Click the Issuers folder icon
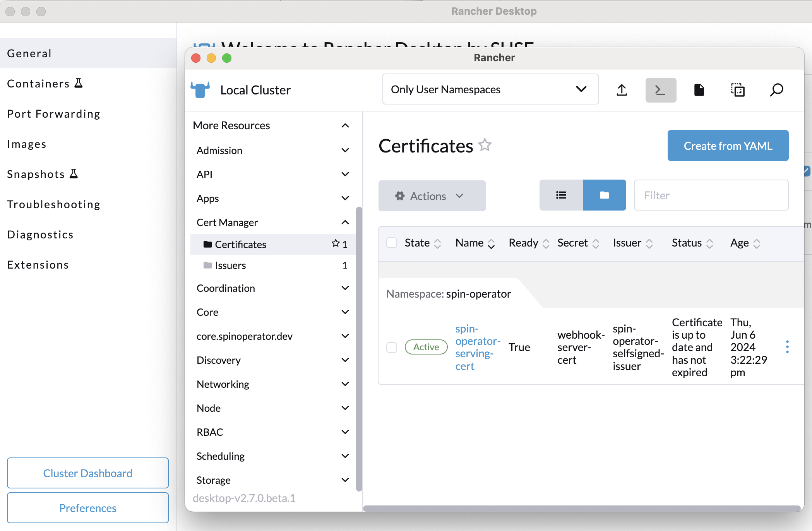The image size is (812, 531). [207, 265]
